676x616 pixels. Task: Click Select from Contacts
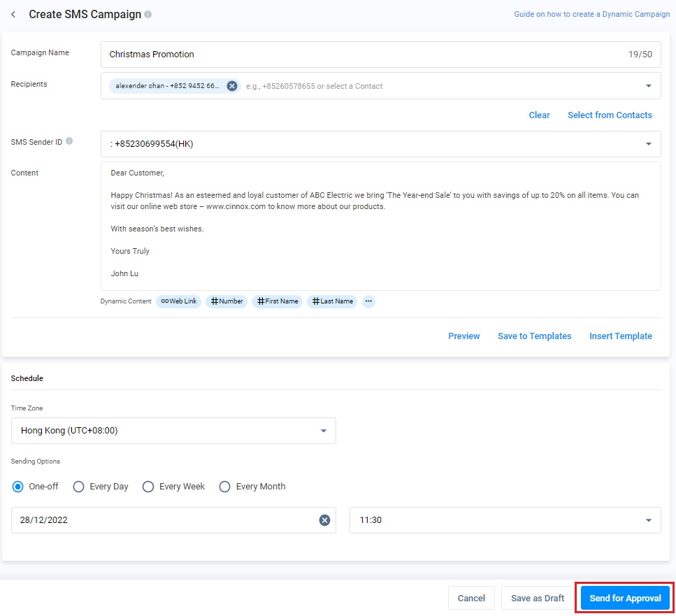610,115
